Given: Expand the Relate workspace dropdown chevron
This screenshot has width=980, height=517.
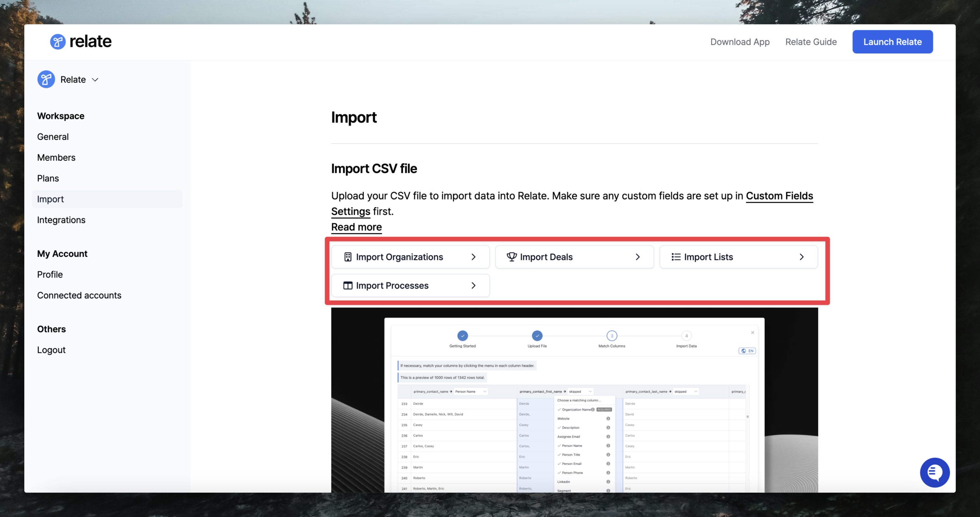Looking at the screenshot, I should tap(95, 80).
